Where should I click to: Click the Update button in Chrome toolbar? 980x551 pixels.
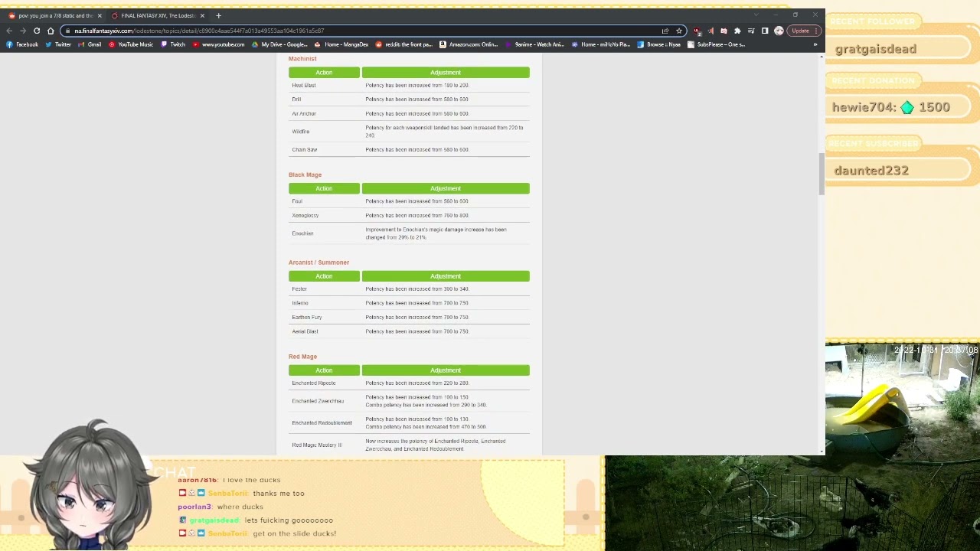pos(805,31)
